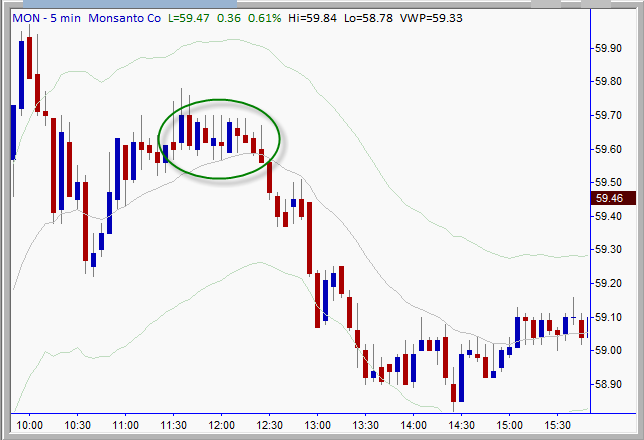Click the 11:00 time axis label
This screenshot has height=440, width=644.
pyautogui.click(x=125, y=425)
